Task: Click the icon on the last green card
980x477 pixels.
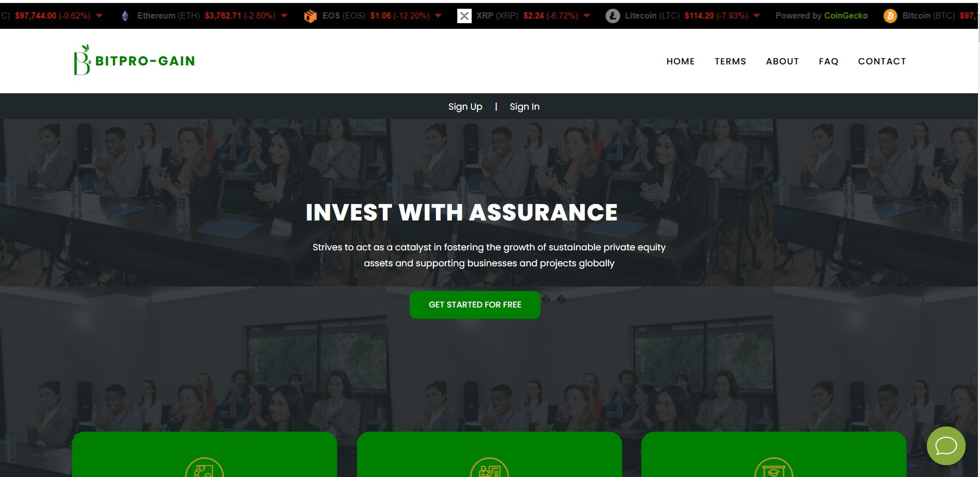Action: coord(774,467)
